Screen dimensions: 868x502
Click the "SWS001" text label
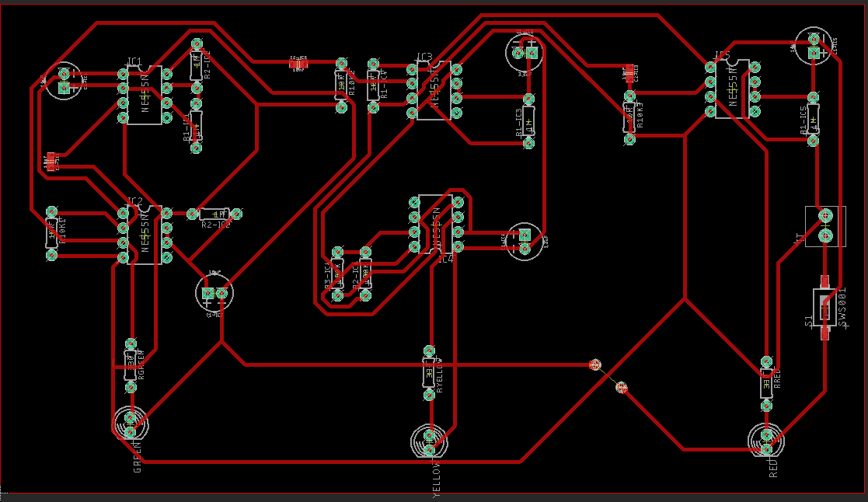(842, 309)
